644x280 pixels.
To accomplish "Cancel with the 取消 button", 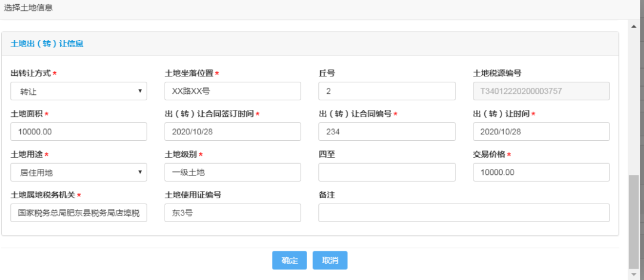I will [x=330, y=260].
